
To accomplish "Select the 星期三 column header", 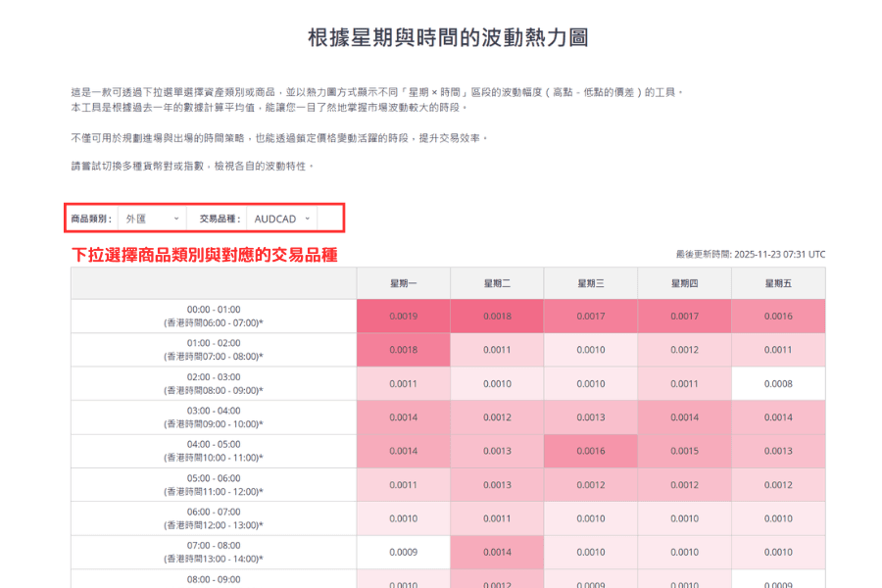I will point(591,282).
